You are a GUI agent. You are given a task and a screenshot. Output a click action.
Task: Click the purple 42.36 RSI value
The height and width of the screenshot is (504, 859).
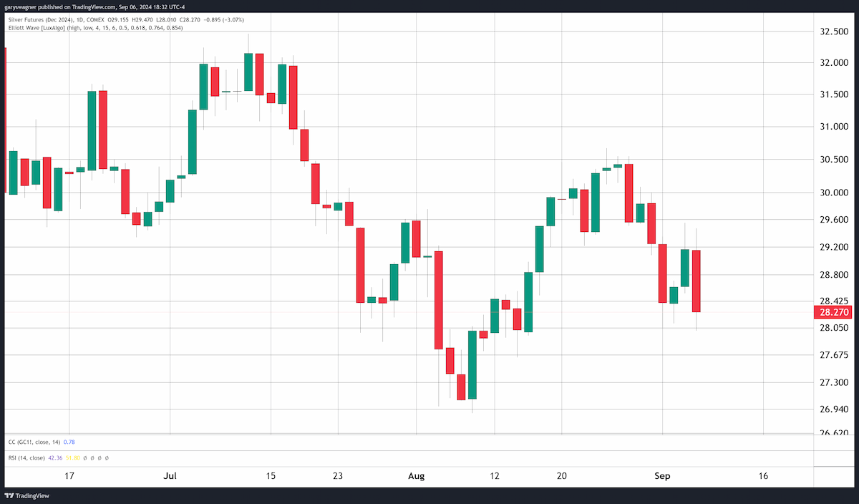point(56,457)
